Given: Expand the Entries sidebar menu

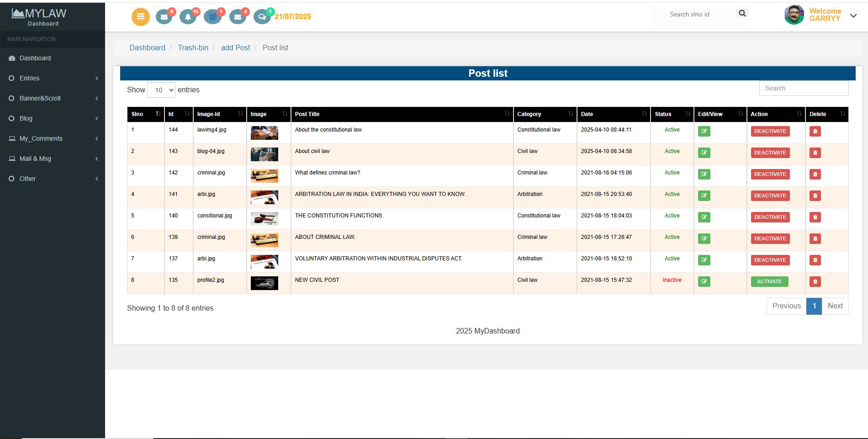Looking at the screenshot, I should [53, 78].
